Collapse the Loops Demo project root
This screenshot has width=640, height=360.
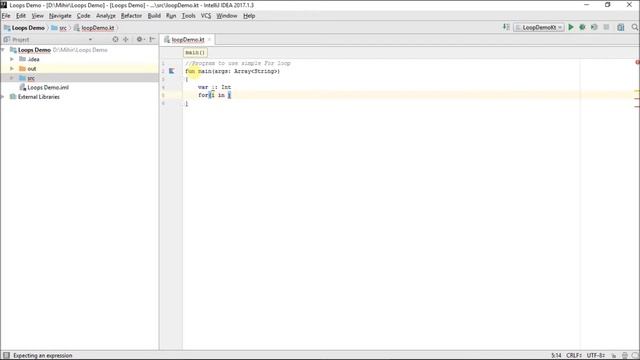coord(3,50)
